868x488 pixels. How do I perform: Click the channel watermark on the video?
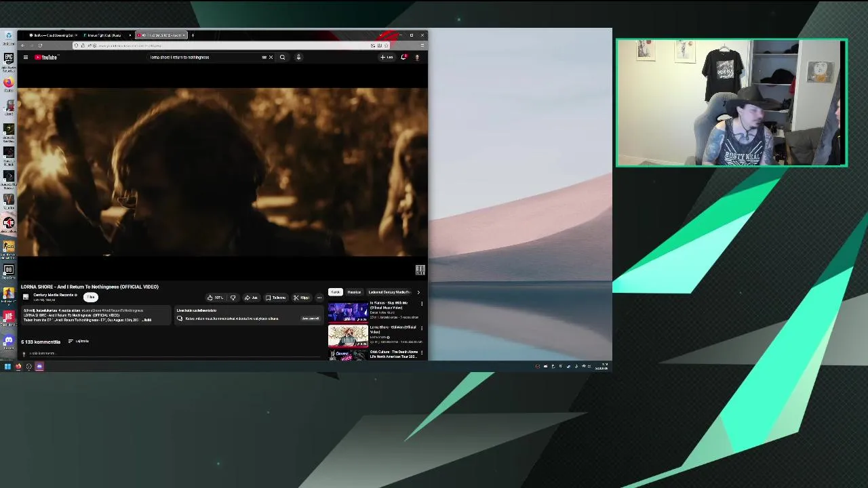[420, 270]
